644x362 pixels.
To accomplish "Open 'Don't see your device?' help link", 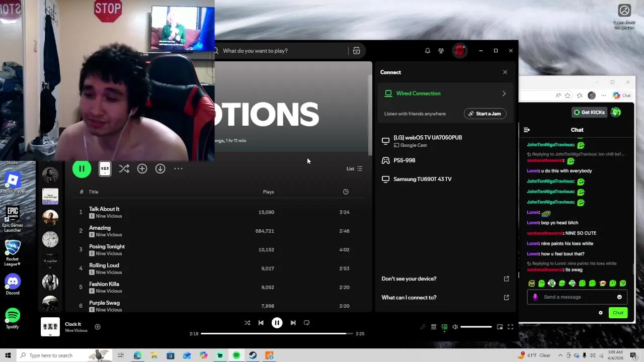I will click(x=445, y=279).
